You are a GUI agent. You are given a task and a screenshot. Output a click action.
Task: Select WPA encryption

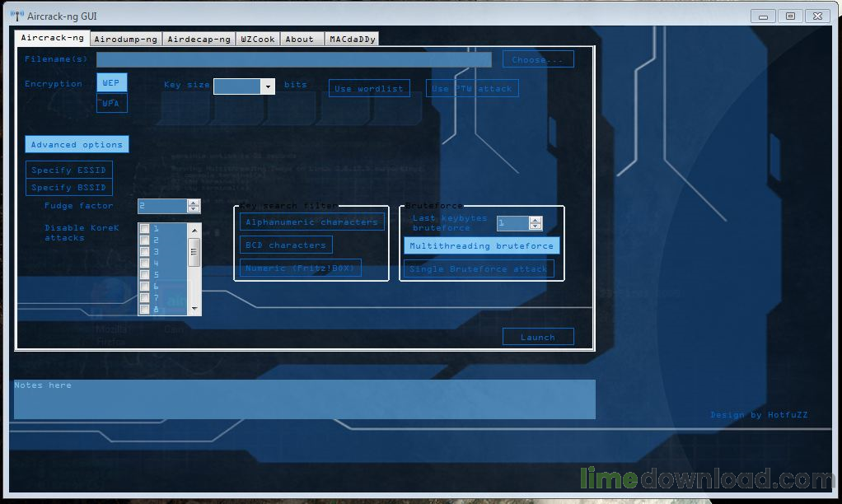click(111, 103)
